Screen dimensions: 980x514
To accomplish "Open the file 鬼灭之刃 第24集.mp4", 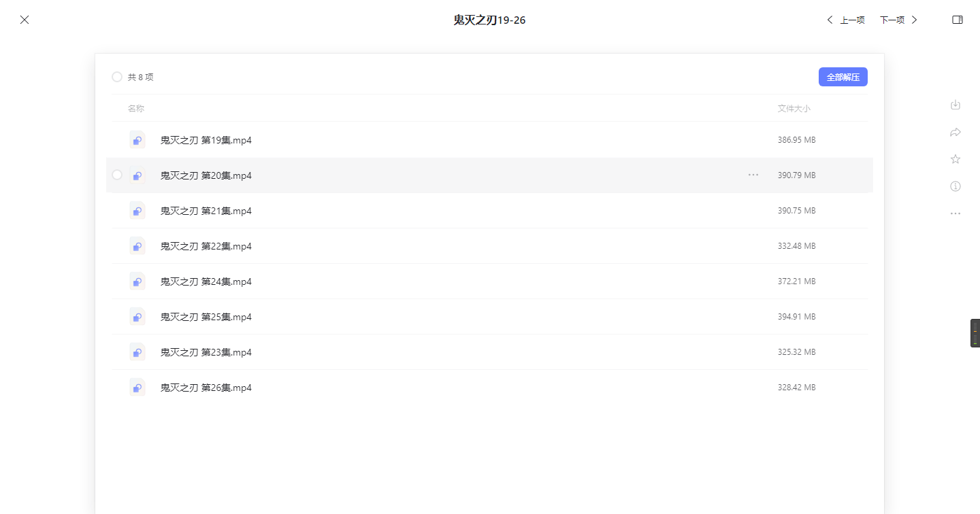I will click(x=206, y=281).
